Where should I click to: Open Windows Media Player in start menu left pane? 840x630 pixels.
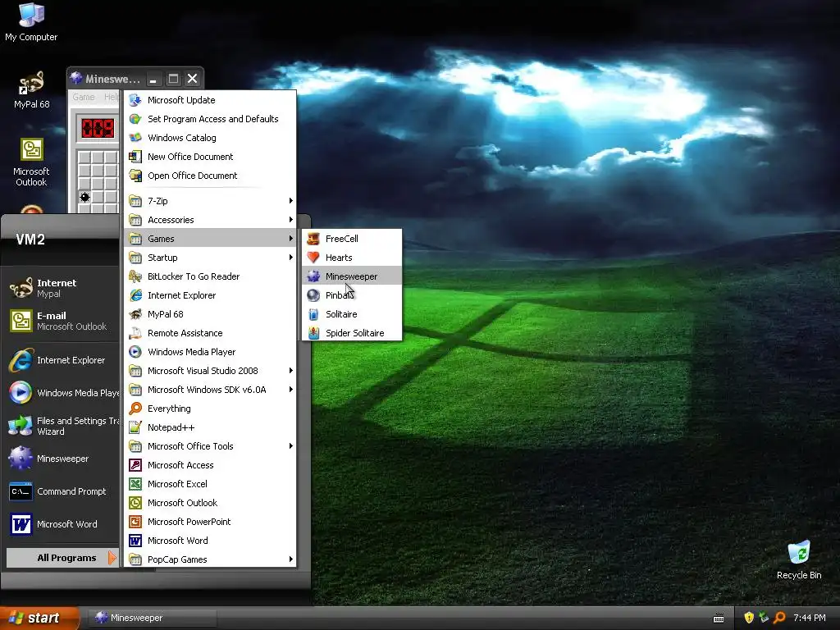(x=62, y=393)
